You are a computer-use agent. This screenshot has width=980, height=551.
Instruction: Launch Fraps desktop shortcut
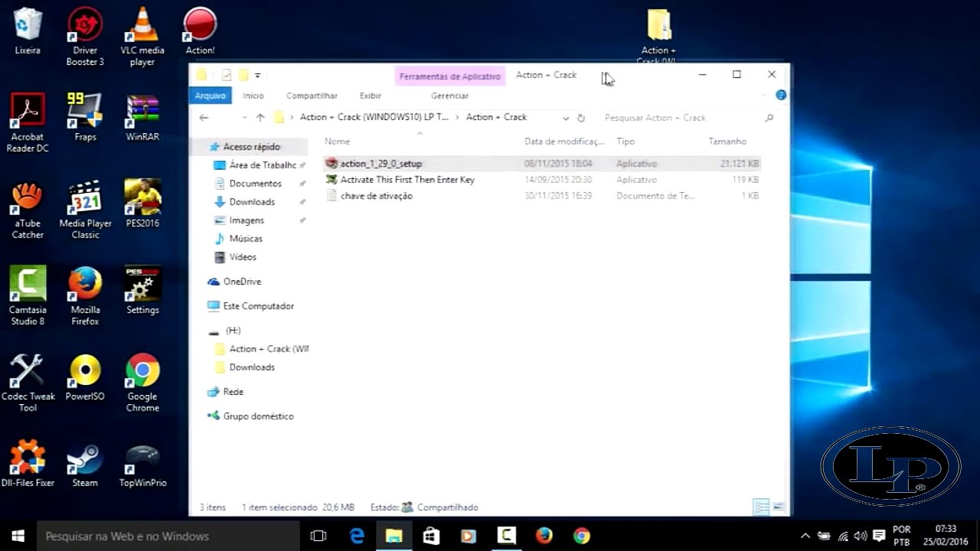[85, 117]
